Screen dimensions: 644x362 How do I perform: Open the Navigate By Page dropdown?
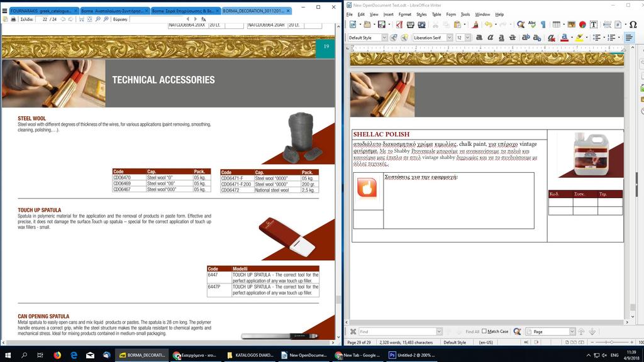click(572, 332)
